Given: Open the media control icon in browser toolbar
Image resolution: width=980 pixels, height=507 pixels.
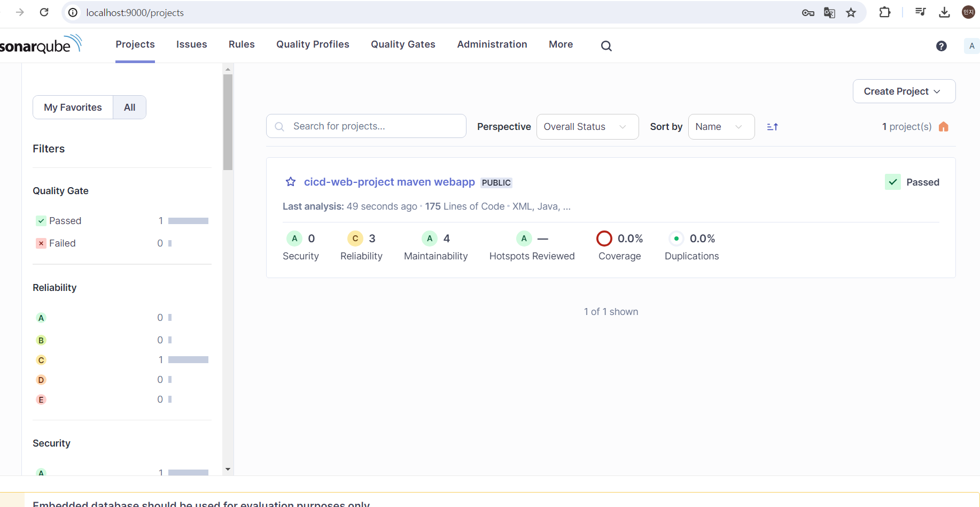Looking at the screenshot, I should click(920, 12).
